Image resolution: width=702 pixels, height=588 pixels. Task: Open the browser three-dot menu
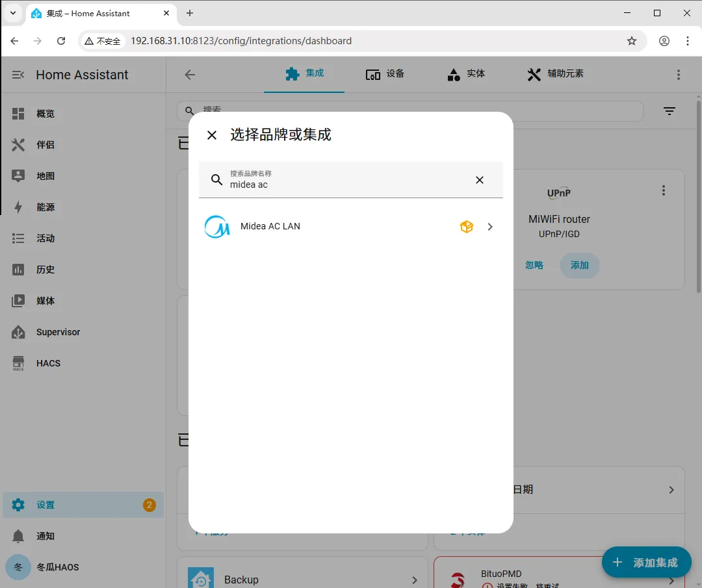coord(688,41)
